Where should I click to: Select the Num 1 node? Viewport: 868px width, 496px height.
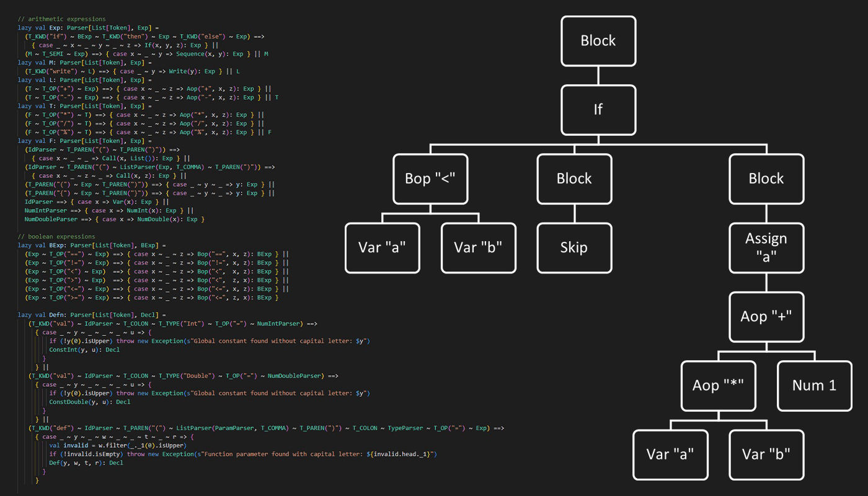click(x=814, y=385)
